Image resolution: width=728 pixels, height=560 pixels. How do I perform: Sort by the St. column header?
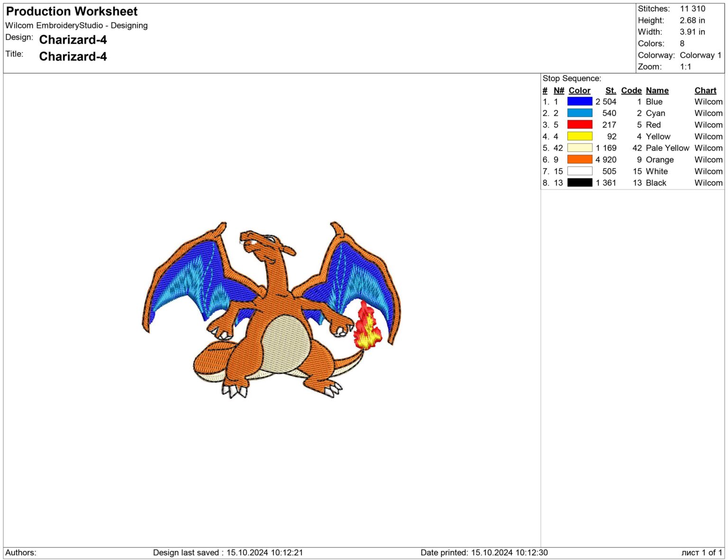610,90
